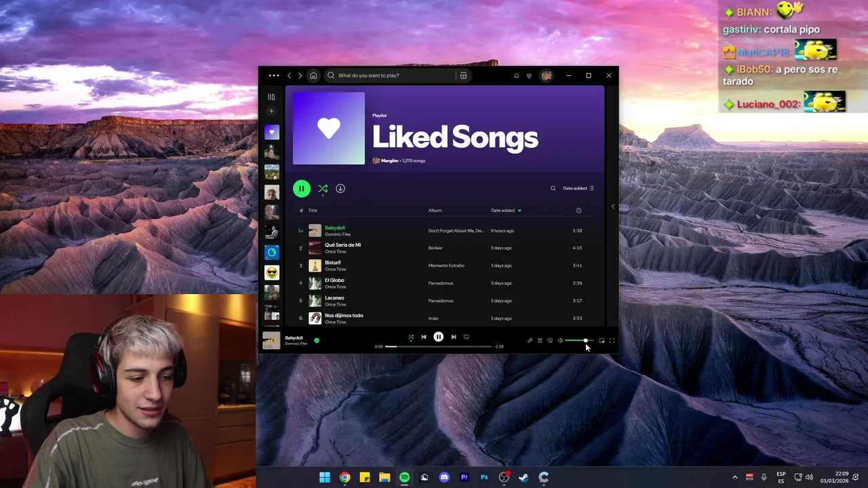Sort by Album column header
This screenshot has height=488, width=868.
(435, 210)
